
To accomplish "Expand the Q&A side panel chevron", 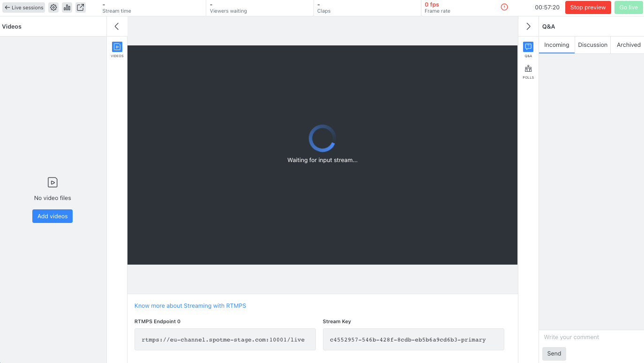I will 528,26.
